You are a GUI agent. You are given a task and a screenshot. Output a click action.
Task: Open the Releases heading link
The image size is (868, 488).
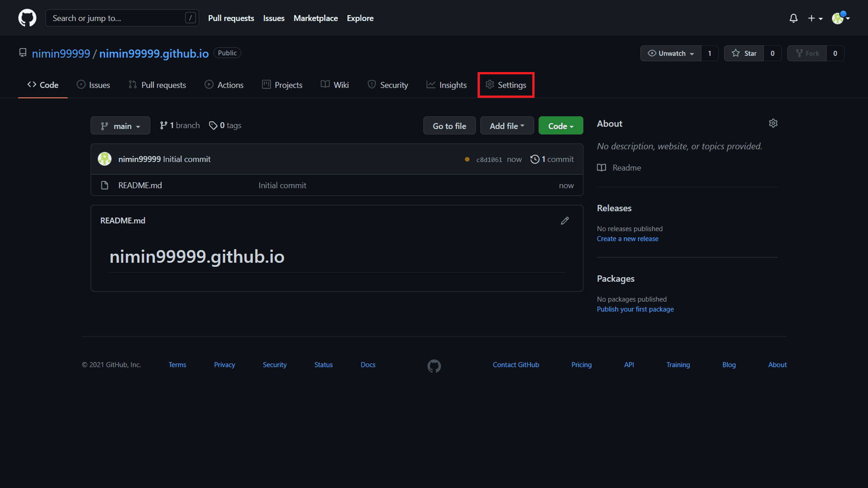tap(614, 208)
